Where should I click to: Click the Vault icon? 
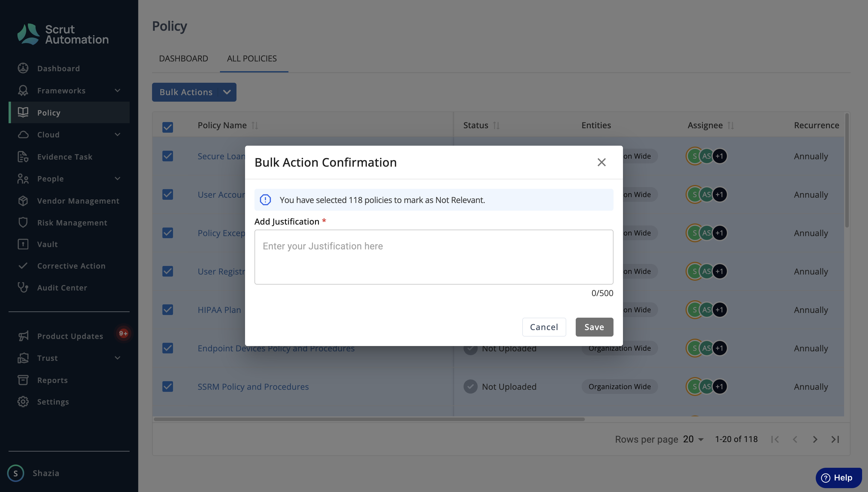(23, 244)
